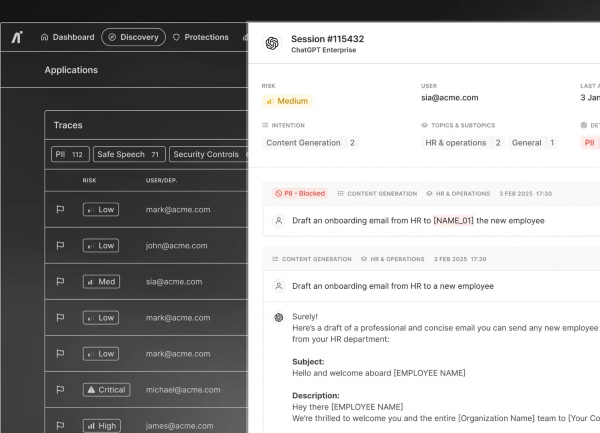Click the sia@acme.com user in session details
Screen dimensions: 600x433
[x=450, y=98]
